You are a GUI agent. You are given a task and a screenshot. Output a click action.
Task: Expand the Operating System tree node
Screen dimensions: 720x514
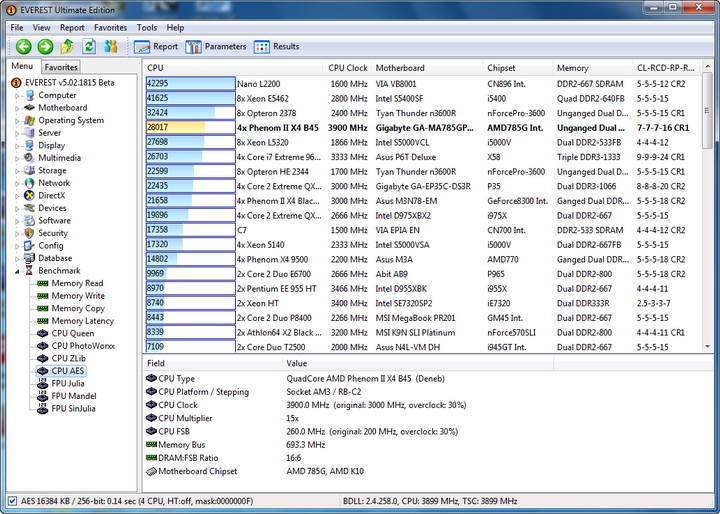pos(17,121)
